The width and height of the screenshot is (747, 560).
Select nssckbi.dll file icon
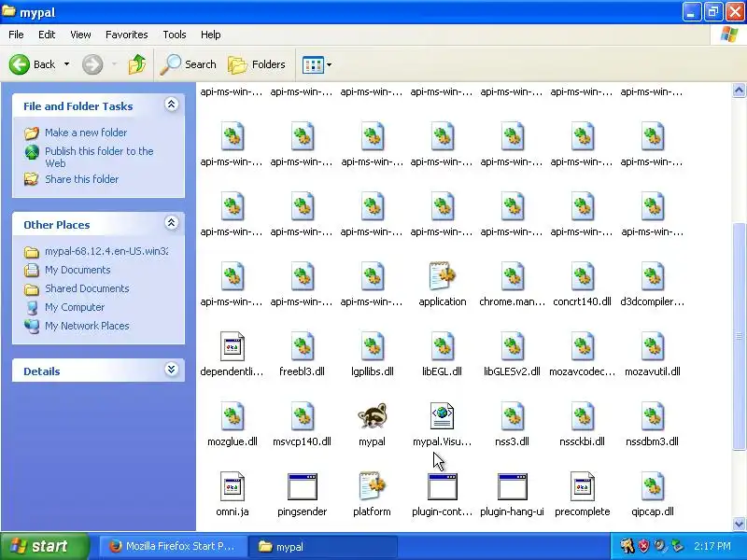click(x=582, y=416)
